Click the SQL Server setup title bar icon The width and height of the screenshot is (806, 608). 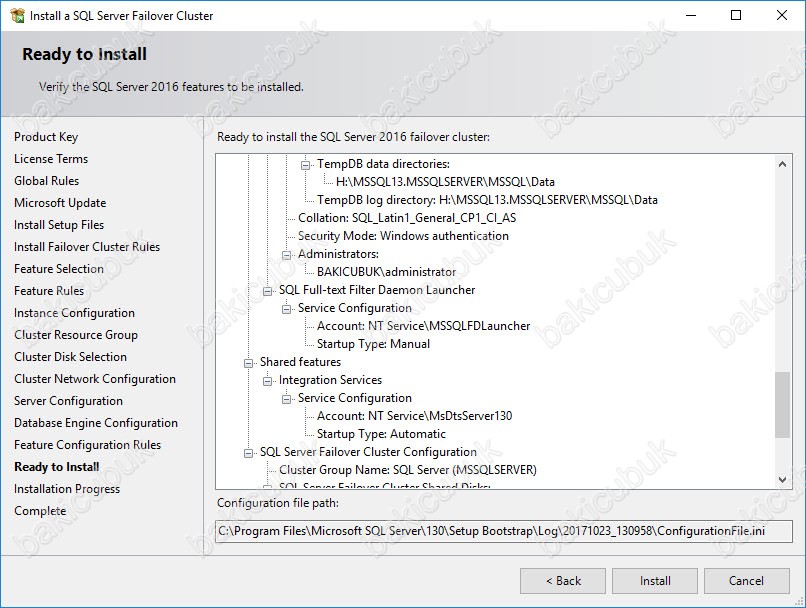pyautogui.click(x=17, y=15)
